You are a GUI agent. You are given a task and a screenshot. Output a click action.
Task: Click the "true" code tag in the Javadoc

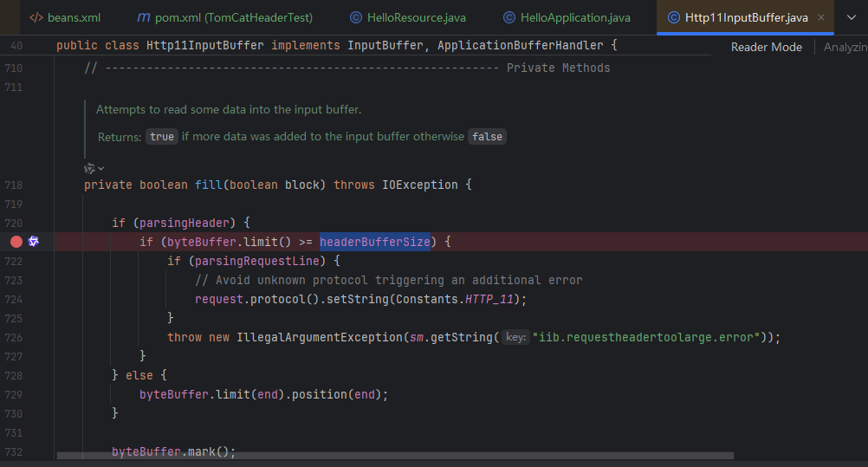(x=162, y=137)
